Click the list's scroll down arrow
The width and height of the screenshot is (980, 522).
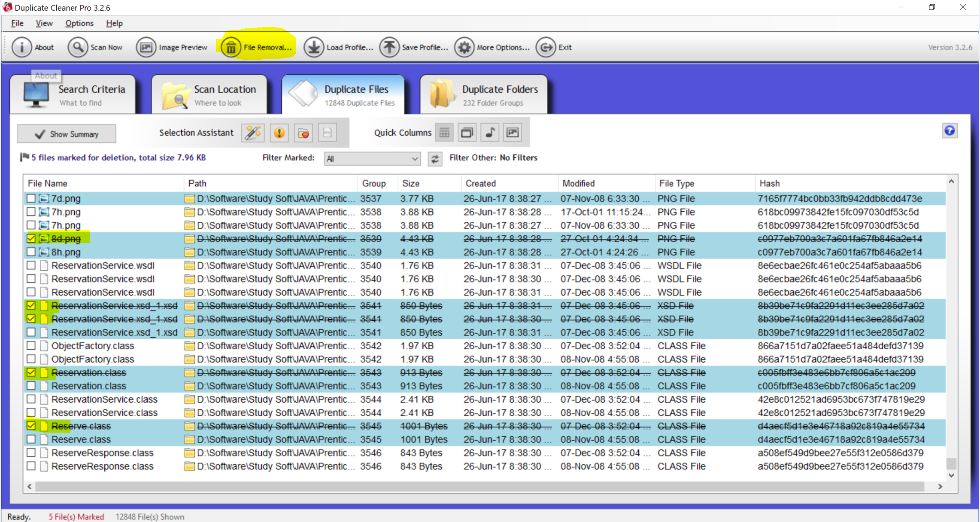coord(951,475)
